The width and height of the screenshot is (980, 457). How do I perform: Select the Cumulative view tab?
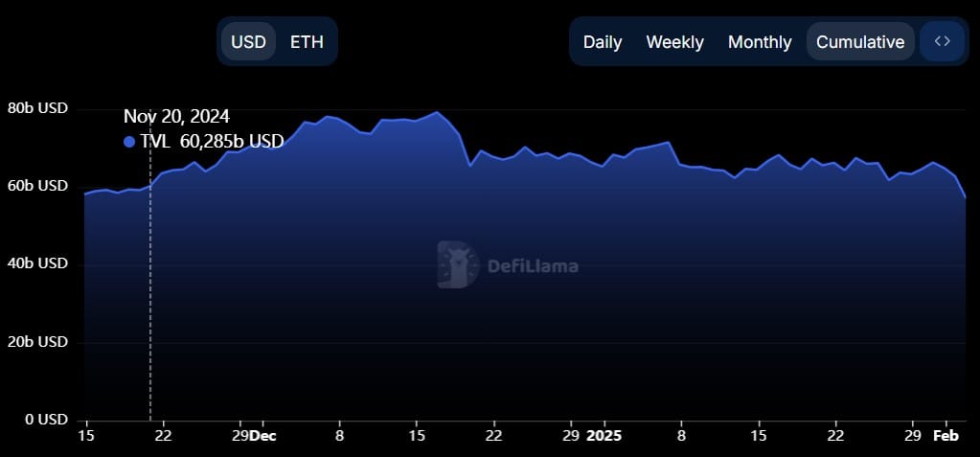click(860, 42)
